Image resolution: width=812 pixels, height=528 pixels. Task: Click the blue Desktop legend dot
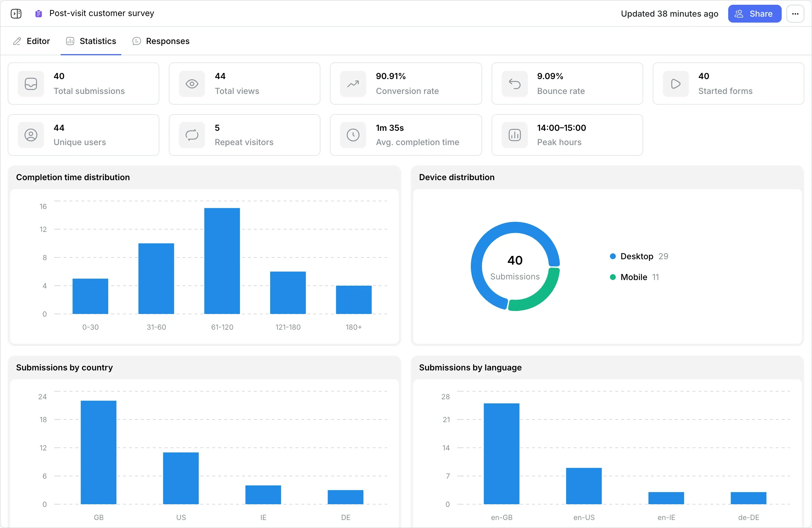point(613,256)
